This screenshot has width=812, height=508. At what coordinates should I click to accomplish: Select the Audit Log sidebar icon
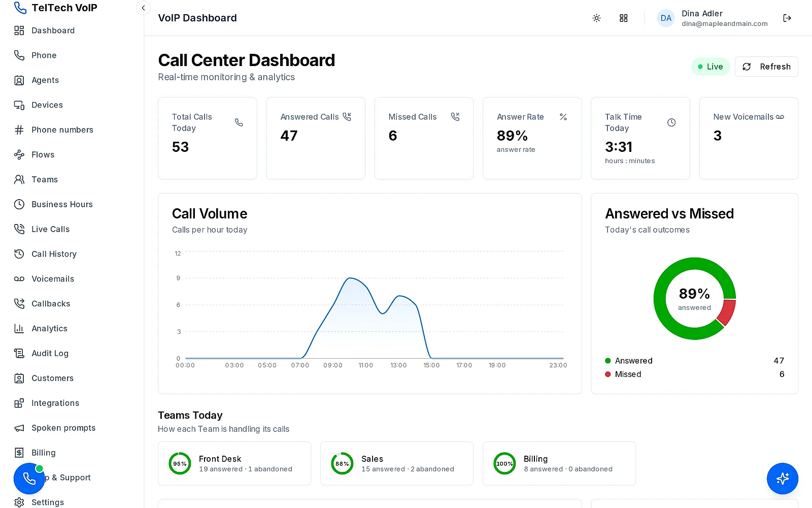pos(19,354)
